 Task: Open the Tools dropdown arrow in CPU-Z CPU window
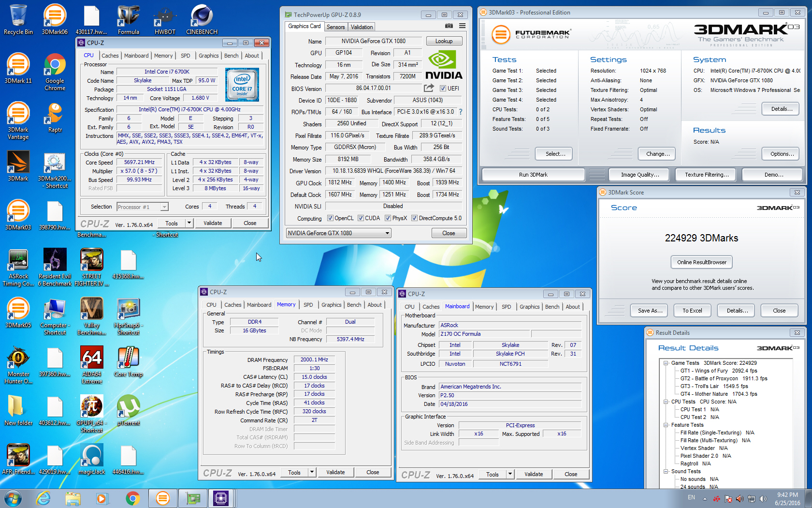189,223
